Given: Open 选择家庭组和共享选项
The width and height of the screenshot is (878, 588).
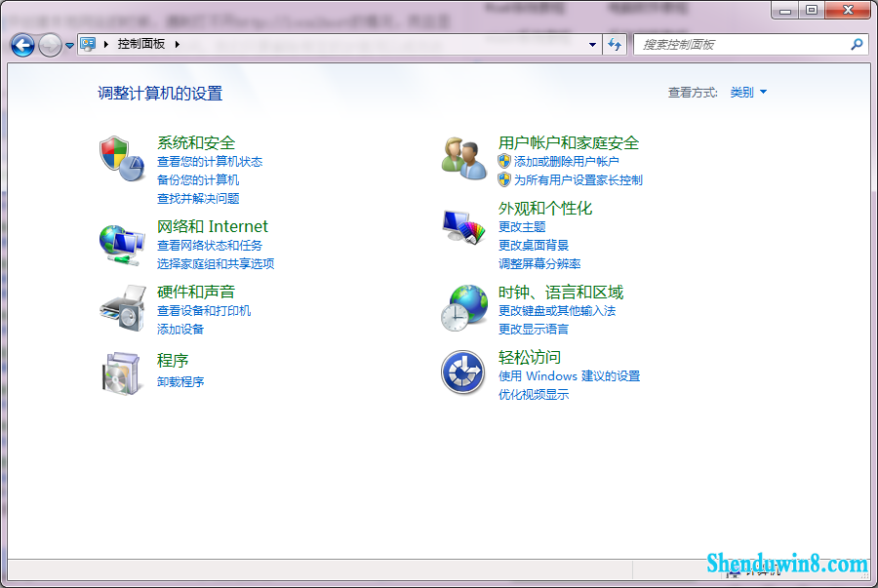Looking at the screenshot, I should pyautogui.click(x=216, y=264).
